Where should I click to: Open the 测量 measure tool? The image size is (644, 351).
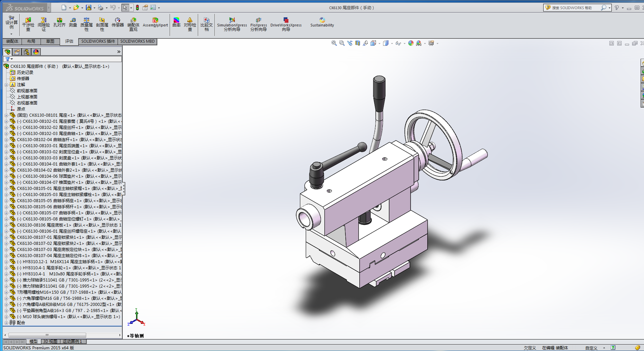tap(73, 22)
